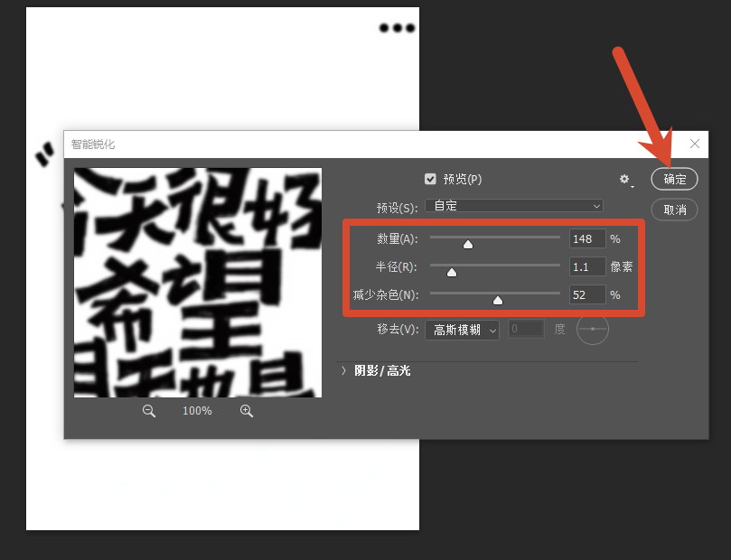Click the 减少杂色(N) slider handle
Screen dimensions: 731x560
[498, 300]
